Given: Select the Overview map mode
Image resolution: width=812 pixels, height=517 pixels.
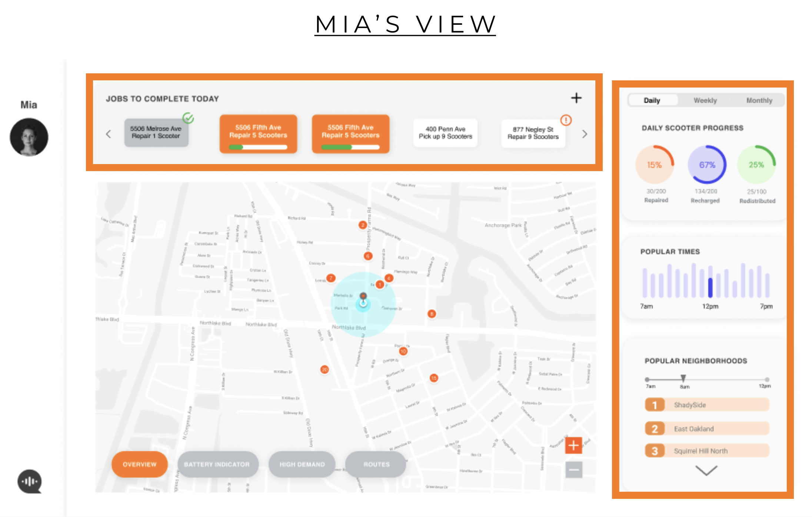Looking at the screenshot, I should (x=140, y=464).
